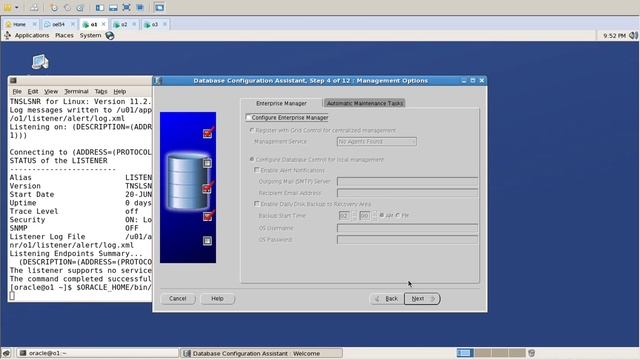Image resolution: width=640 pixels, height=360 pixels.
Task: Enable Alert Notifications checkbox
Action: (x=257, y=170)
